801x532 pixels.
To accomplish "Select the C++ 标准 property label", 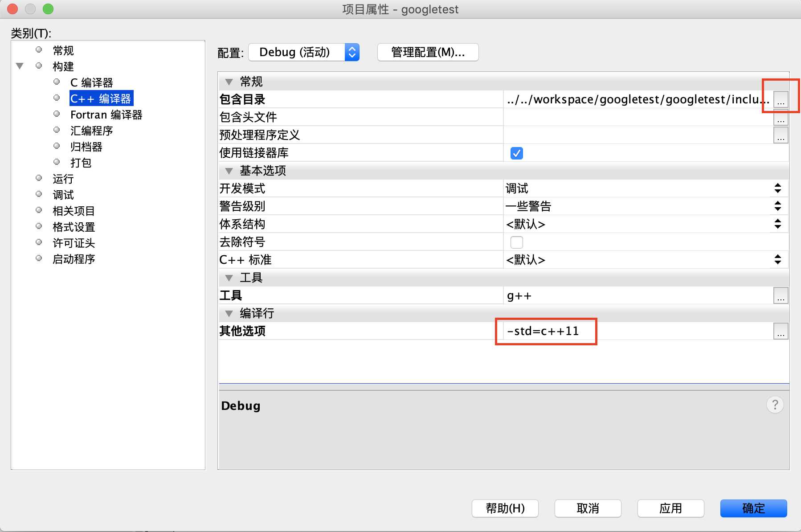I will click(245, 260).
